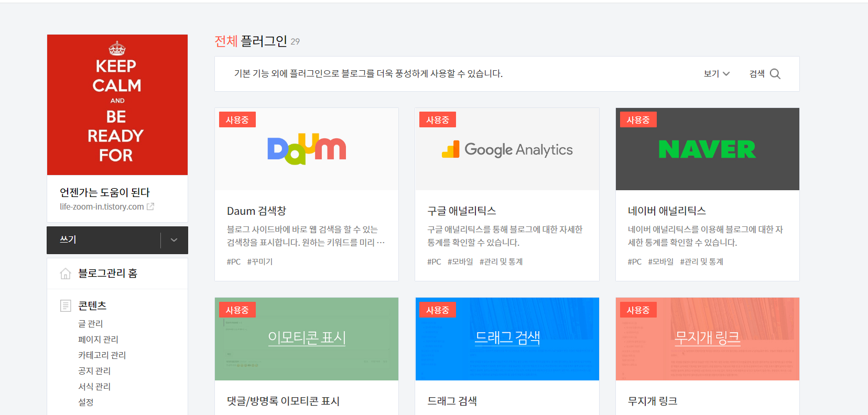Click the 검색 search label
Viewport: 868px width, 415px height.
tap(757, 74)
